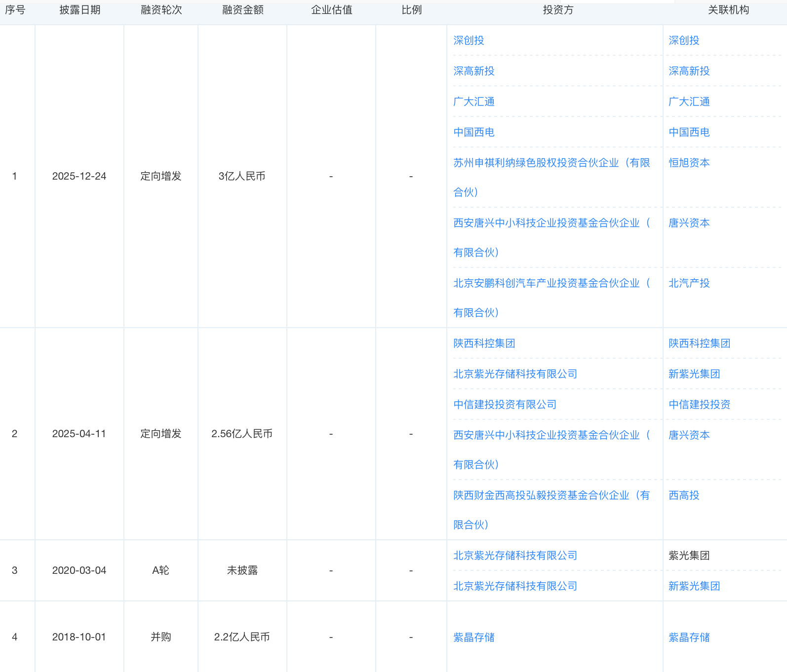Click 定向增发 in the 2025-12-24 round
The image size is (787, 672).
(x=161, y=176)
